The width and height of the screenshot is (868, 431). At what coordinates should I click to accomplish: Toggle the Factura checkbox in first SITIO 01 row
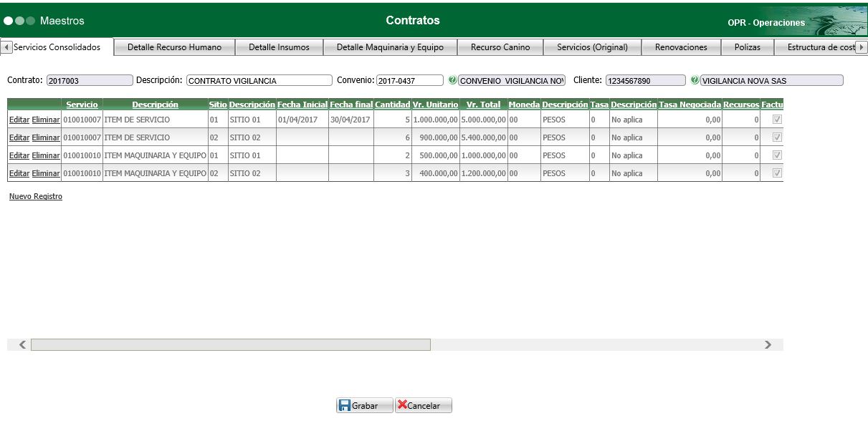point(777,120)
